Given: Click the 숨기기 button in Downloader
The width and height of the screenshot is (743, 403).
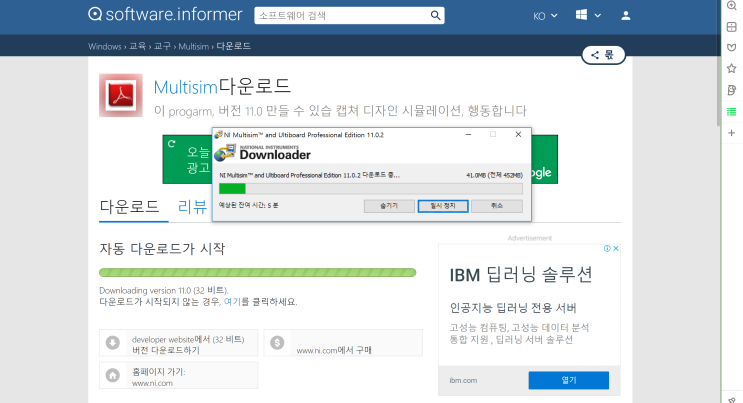Looking at the screenshot, I should pyautogui.click(x=389, y=206).
